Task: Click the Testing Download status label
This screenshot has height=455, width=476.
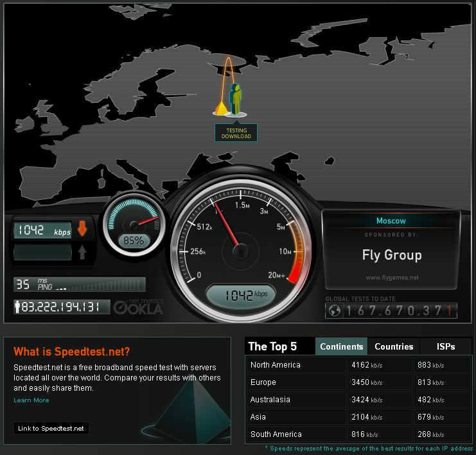Action: 236,133
